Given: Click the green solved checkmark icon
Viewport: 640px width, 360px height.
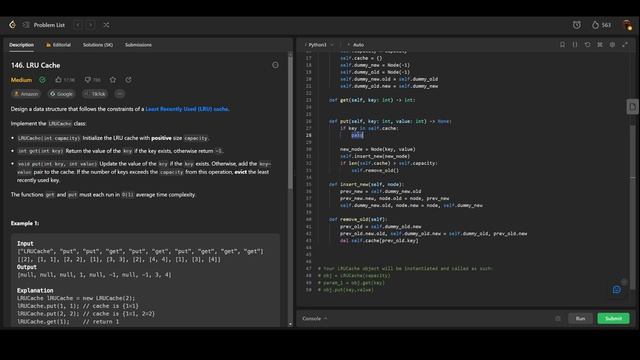Looking at the screenshot, I should point(42,80).
